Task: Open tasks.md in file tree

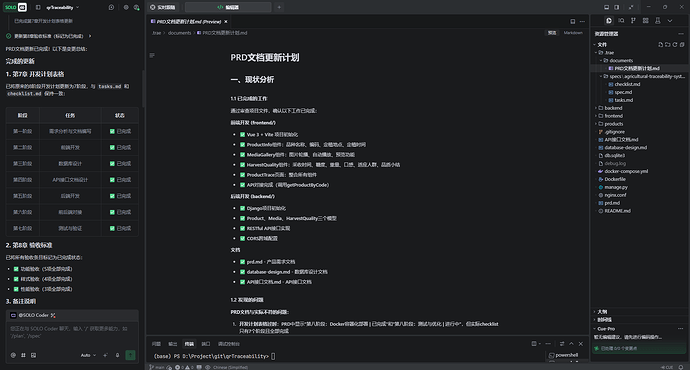Action: tap(623, 100)
